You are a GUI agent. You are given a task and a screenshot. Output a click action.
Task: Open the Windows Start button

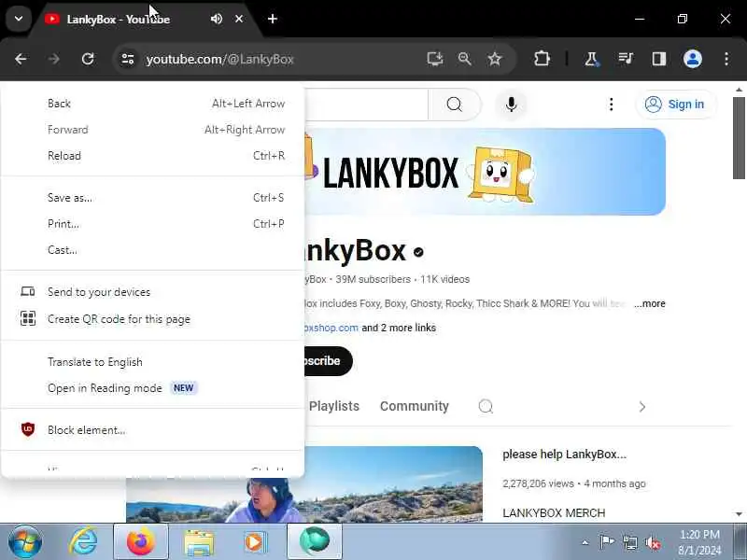point(25,541)
